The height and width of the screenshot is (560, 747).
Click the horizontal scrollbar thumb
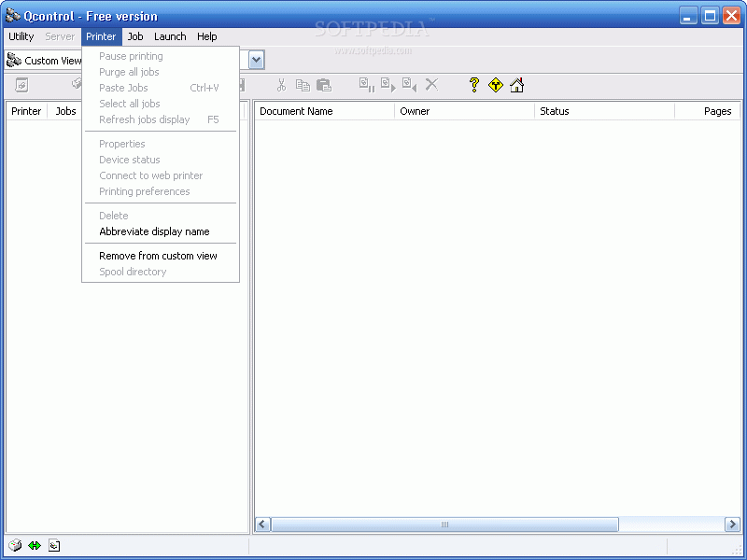point(444,525)
